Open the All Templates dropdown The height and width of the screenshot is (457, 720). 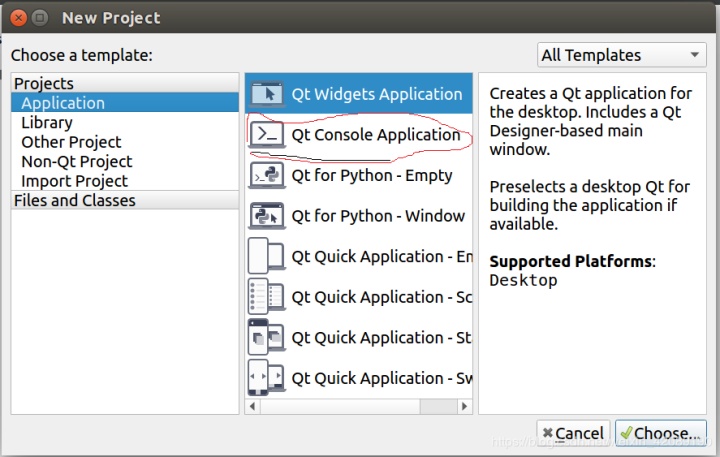point(622,55)
